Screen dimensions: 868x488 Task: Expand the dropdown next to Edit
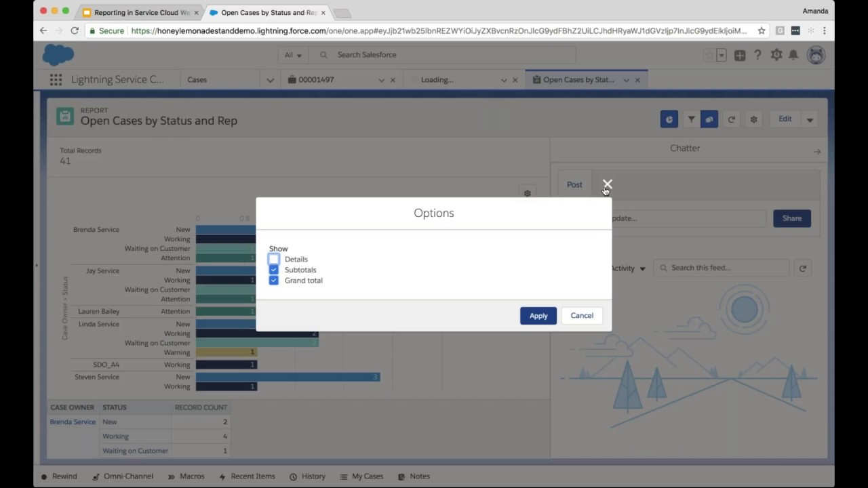(x=810, y=119)
